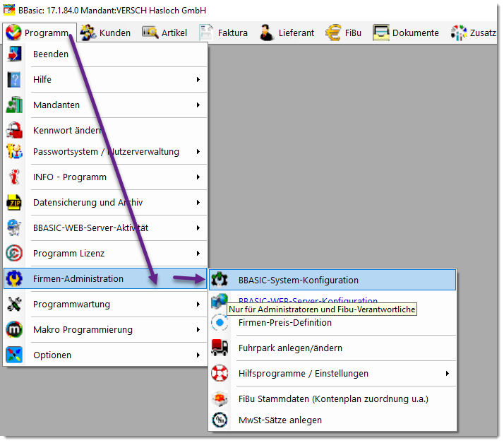Click the Makro Programmierung m icon
504x443 pixels.
coord(14,329)
